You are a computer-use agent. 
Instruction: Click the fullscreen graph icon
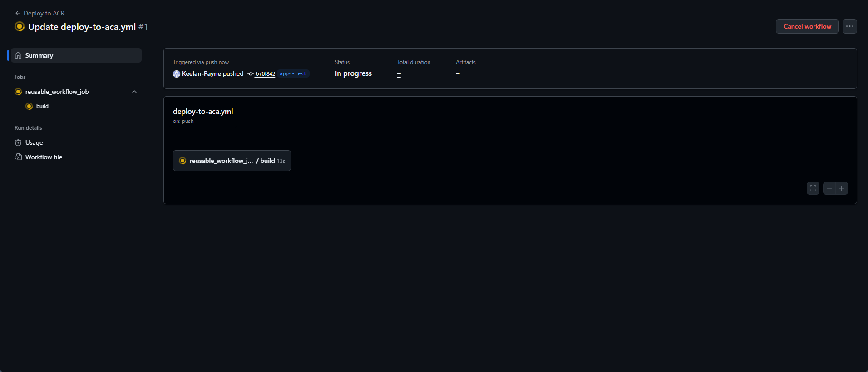(813, 188)
